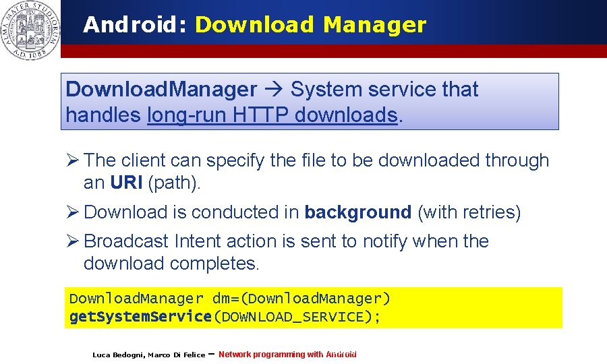Click the '(with retries)' text
607x364 pixels.
(x=469, y=212)
